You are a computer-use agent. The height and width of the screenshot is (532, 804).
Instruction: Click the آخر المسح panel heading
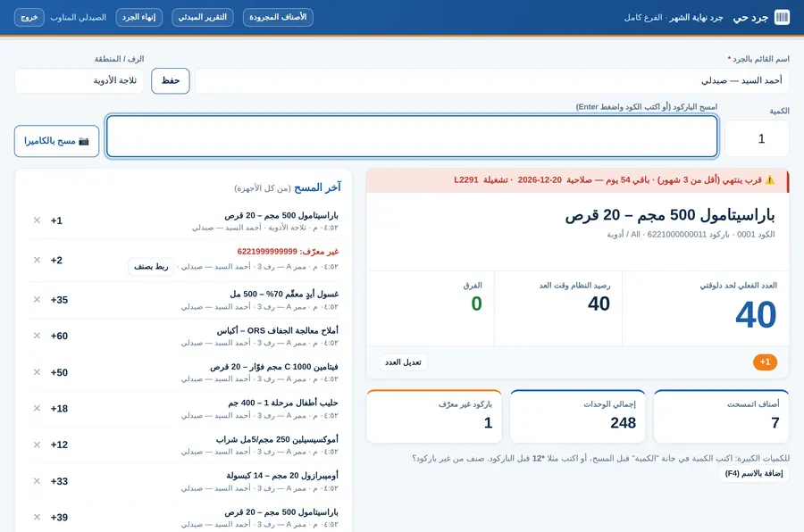point(317,187)
